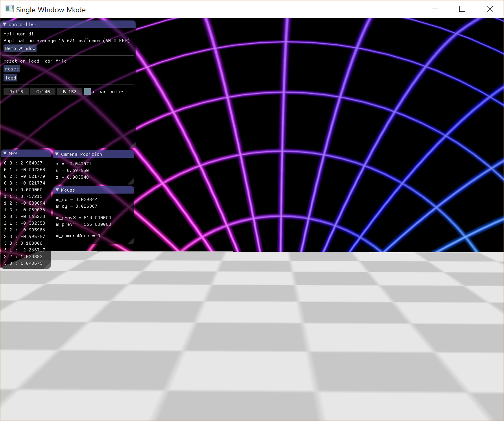Screen dimensions: 504x421
Task: Click MVP row '3 0 : 0.183806'
Action: point(23,243)
